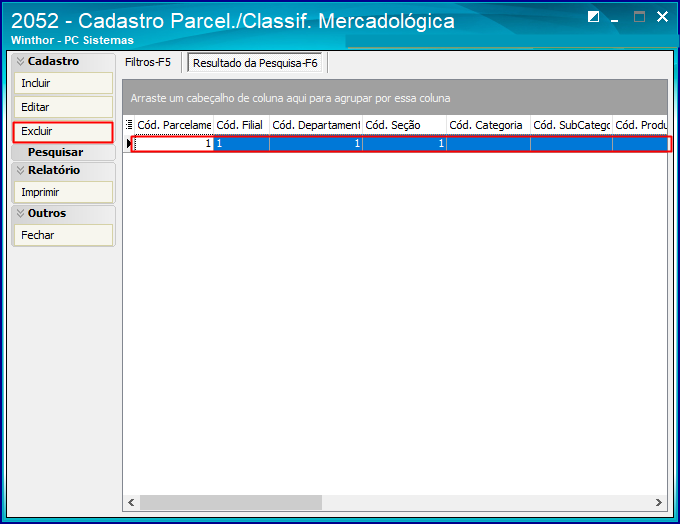680x524 pixels.
Task: Click the Cód. SubCategoria column header
Action: (572, 125)
